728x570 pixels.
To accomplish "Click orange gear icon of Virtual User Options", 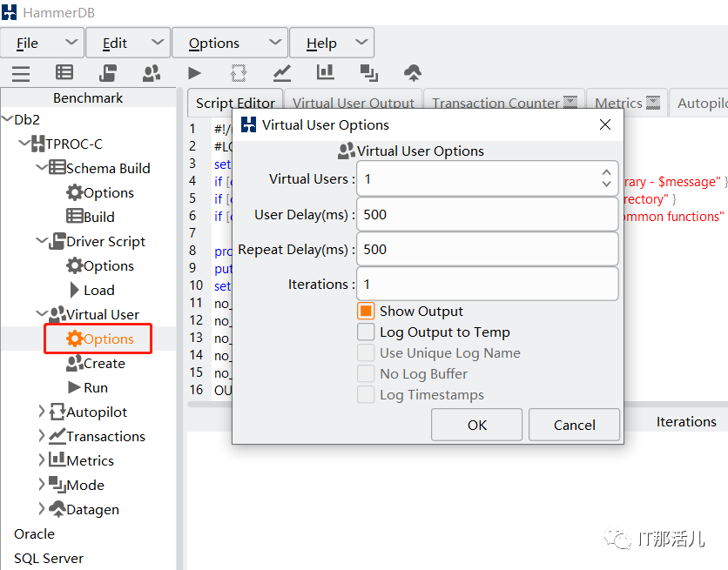I will [x=74, y=339].
